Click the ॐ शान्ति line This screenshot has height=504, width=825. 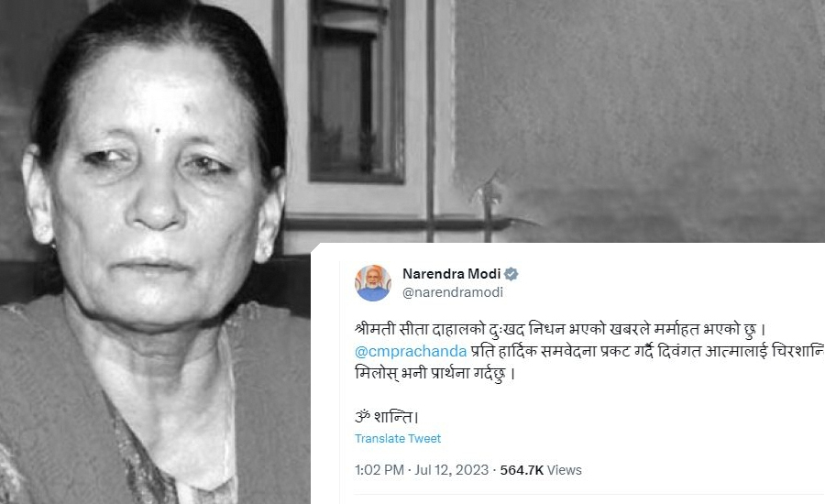coord(387,417)
